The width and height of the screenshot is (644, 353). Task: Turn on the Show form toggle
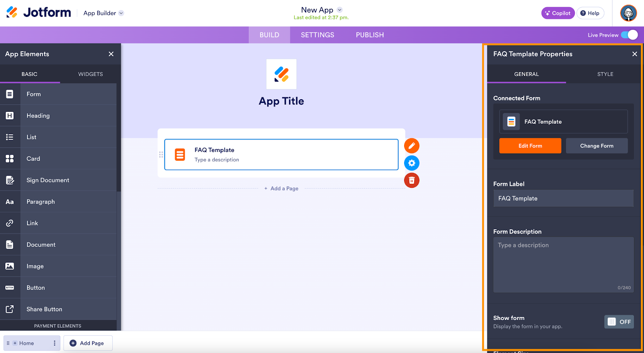click(619, 322)
